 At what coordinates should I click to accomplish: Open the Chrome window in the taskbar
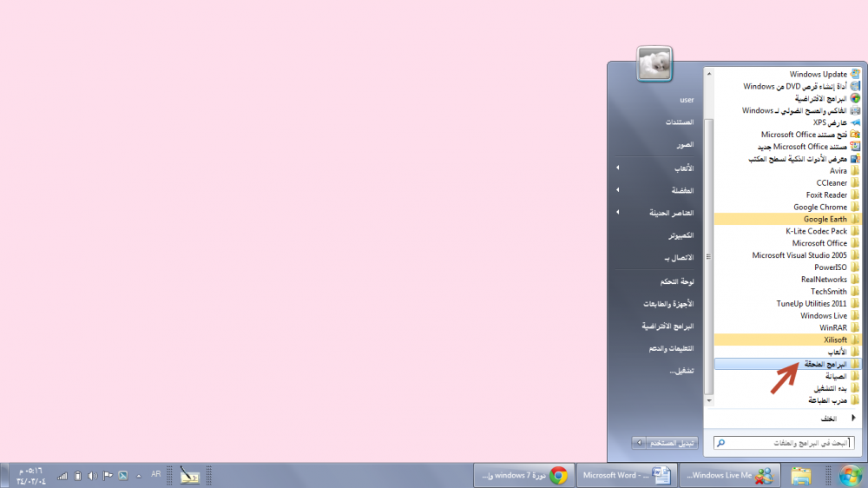[521, 475]
